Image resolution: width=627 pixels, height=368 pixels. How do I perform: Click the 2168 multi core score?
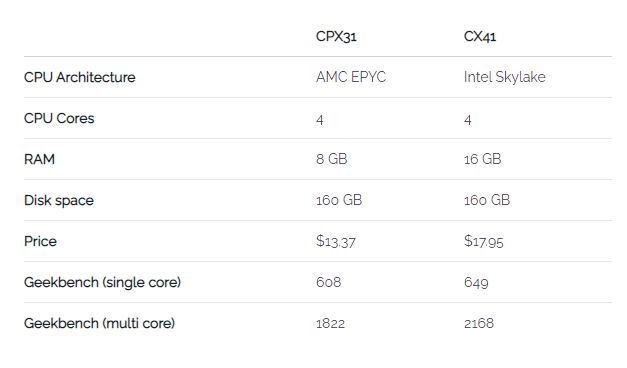point(479,323)
